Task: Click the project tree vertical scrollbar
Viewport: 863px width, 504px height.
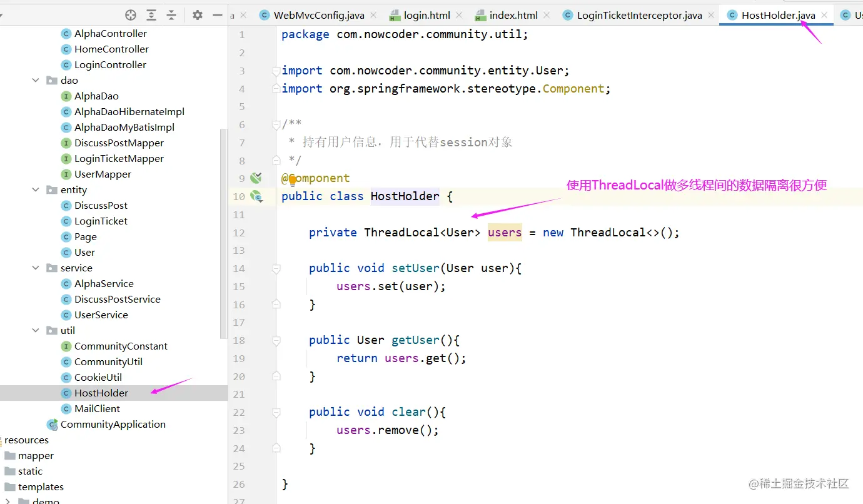Action: point(224,234)
